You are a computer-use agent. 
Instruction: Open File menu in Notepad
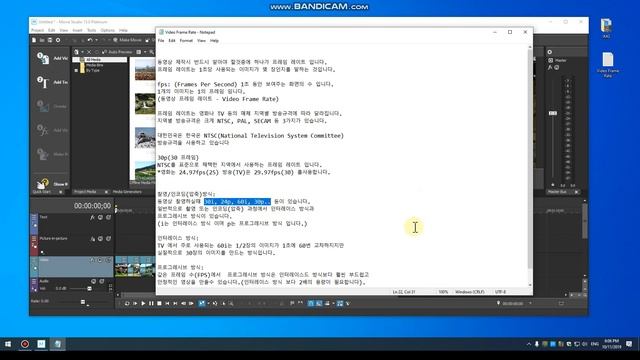[161, 41]
